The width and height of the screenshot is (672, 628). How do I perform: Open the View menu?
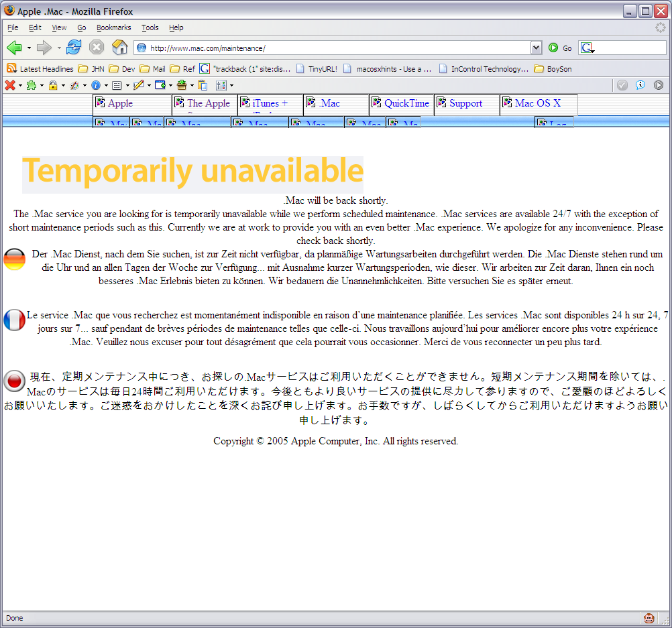59,27
